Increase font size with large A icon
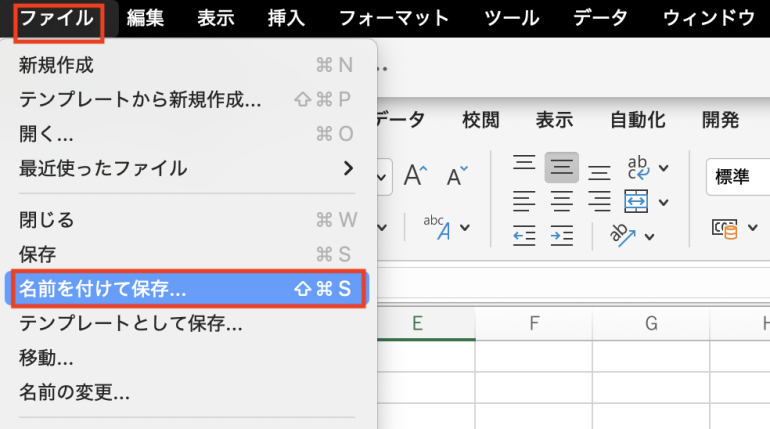 [x=415, y=175]
